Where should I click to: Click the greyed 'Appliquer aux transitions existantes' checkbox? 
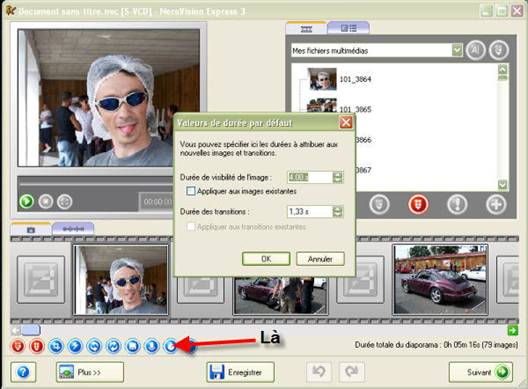[x=191, y=227]
